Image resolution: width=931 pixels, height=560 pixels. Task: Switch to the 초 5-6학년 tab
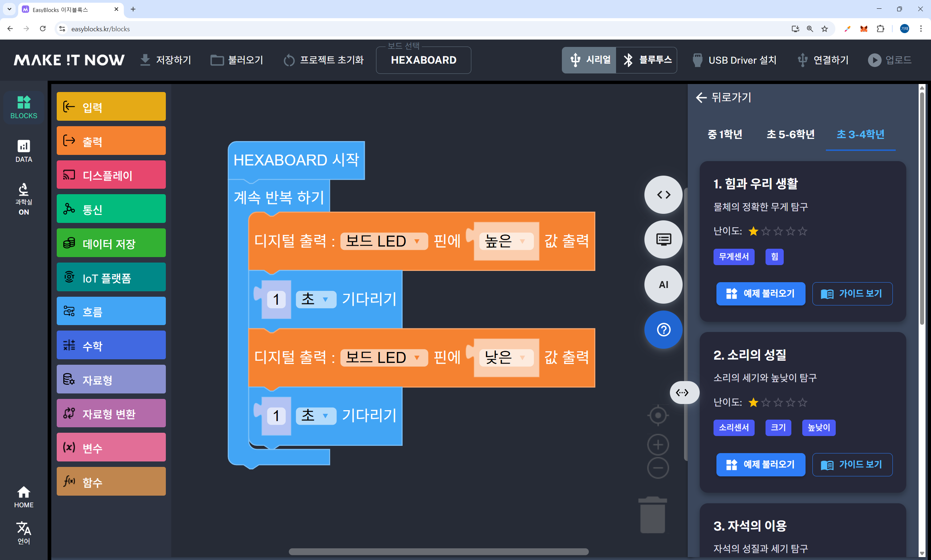click(790, 134)
